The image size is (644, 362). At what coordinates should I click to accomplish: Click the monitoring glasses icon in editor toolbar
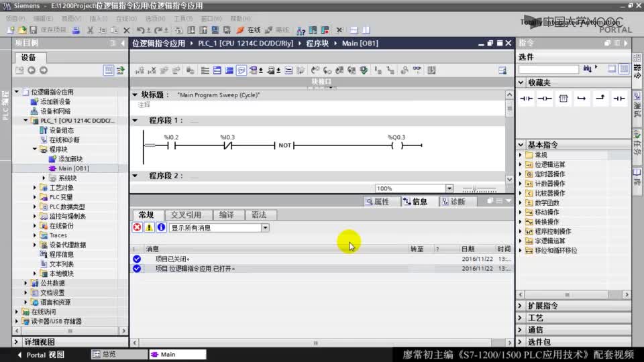(417, 70)
